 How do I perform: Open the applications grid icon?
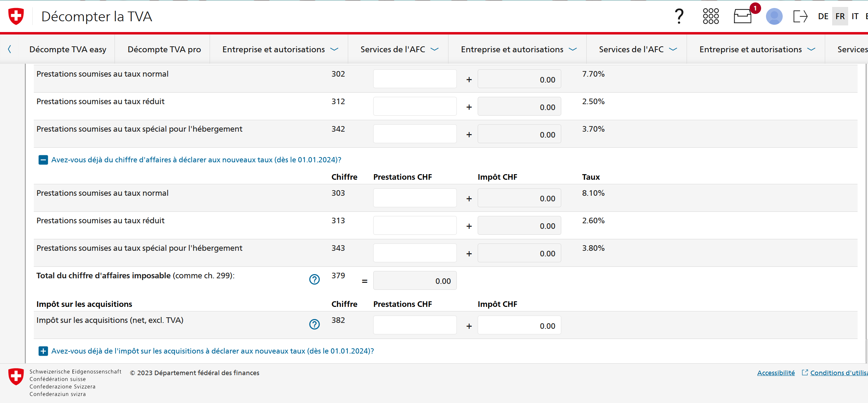pos(711,16)
